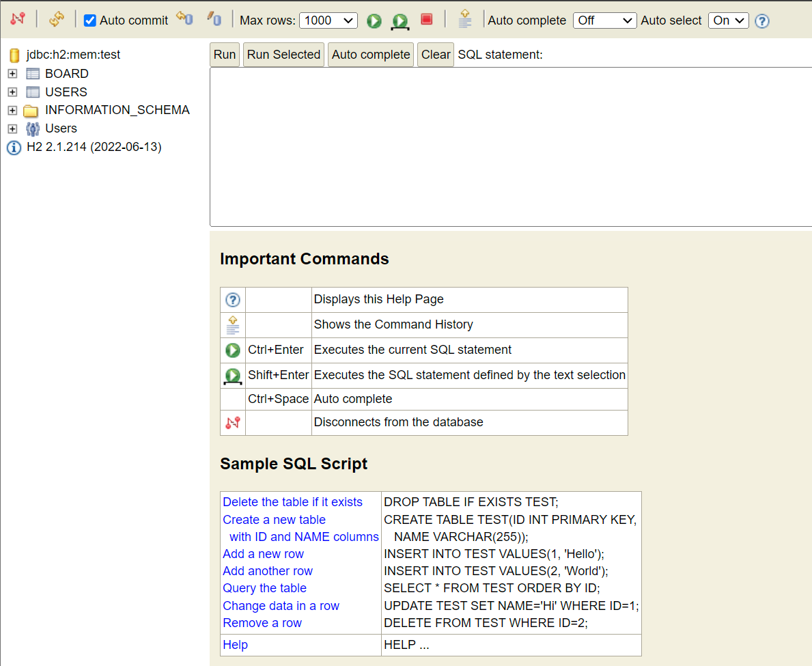Screen dimensions: 812x666
Task: Click the Ctrl+Enter execute icon in the table
Action: click(232, 350)
